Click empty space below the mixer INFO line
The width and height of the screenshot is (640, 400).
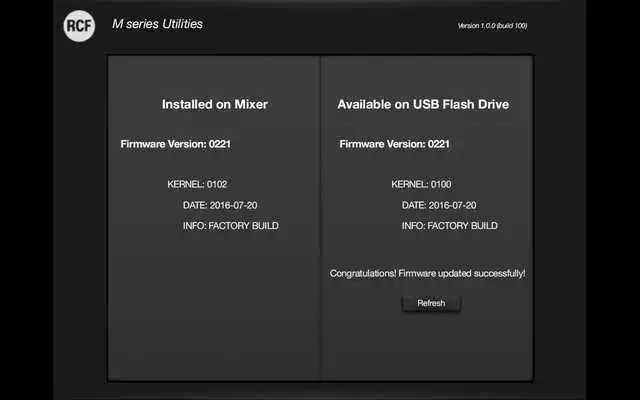[214, 310]
